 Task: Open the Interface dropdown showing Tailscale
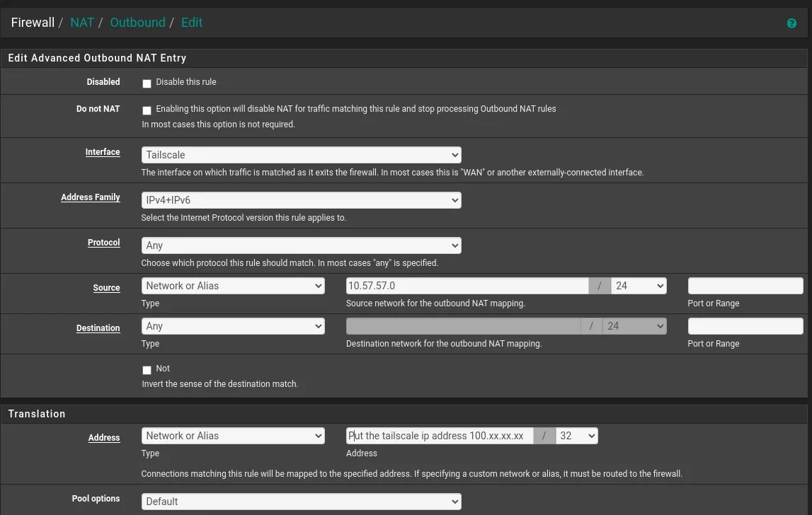(301, 154)
